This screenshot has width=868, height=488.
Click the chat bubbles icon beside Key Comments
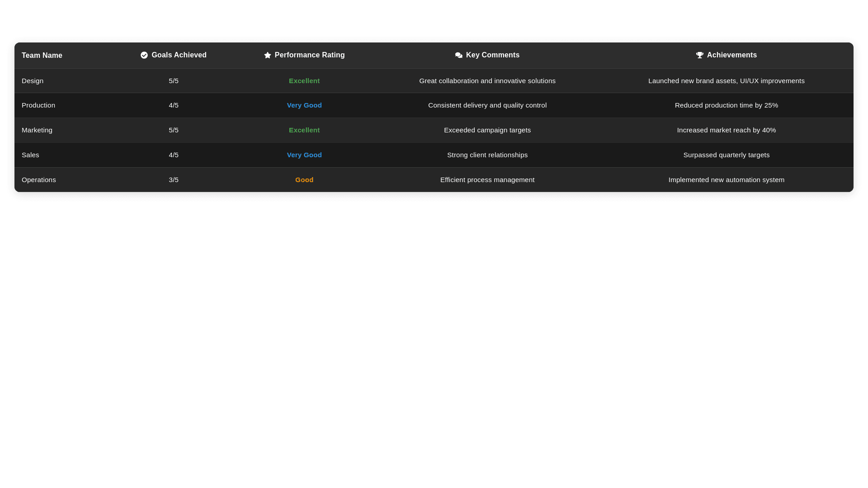click(x=459, y=55)
